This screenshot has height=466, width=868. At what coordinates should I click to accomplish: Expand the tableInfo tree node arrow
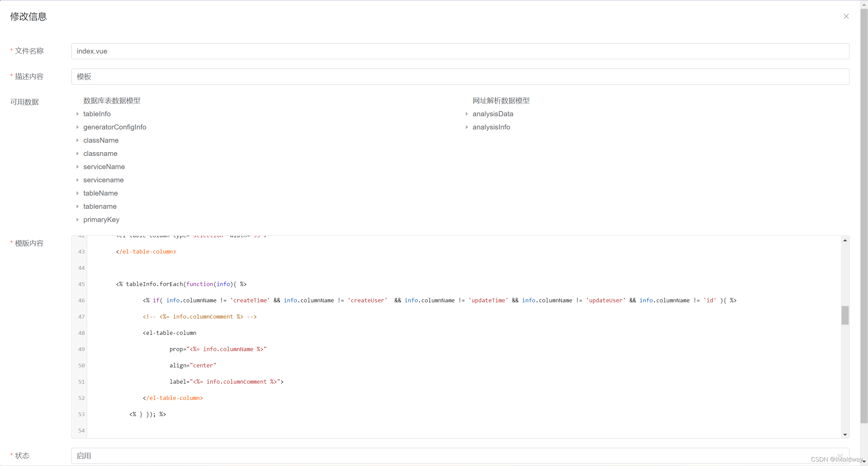(78, 114)
